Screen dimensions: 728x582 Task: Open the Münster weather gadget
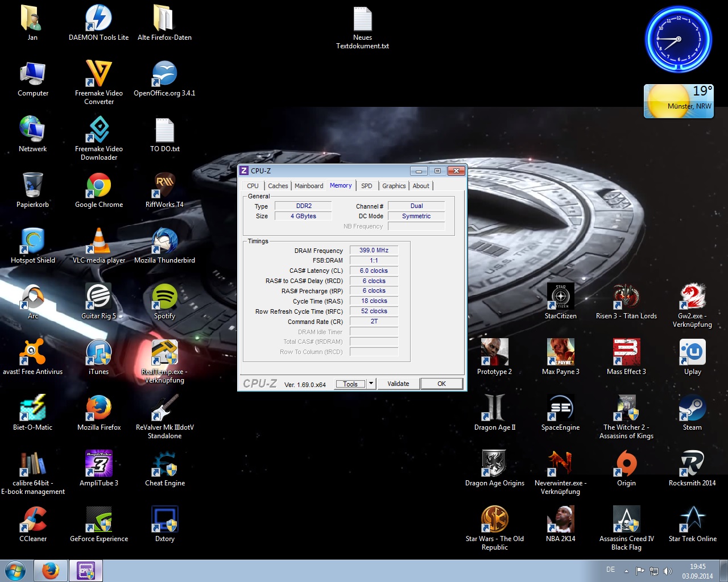tap(679, 101)
